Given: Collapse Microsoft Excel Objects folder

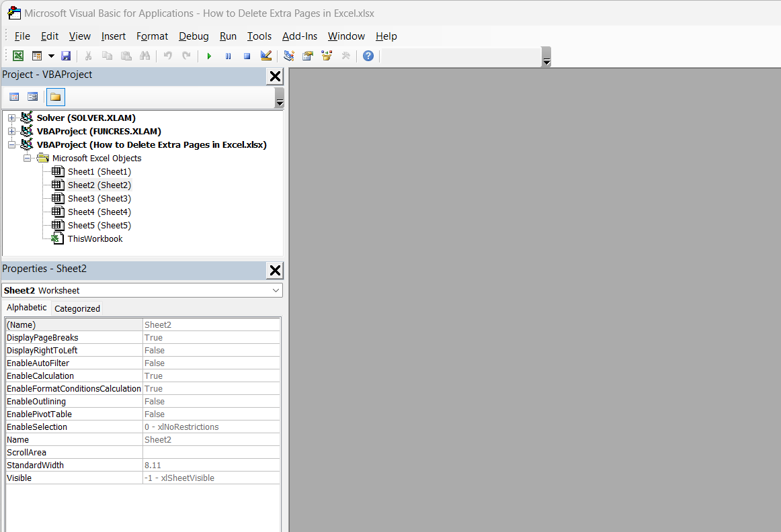Looking at the screenshot, I should (x=28, y=159).
